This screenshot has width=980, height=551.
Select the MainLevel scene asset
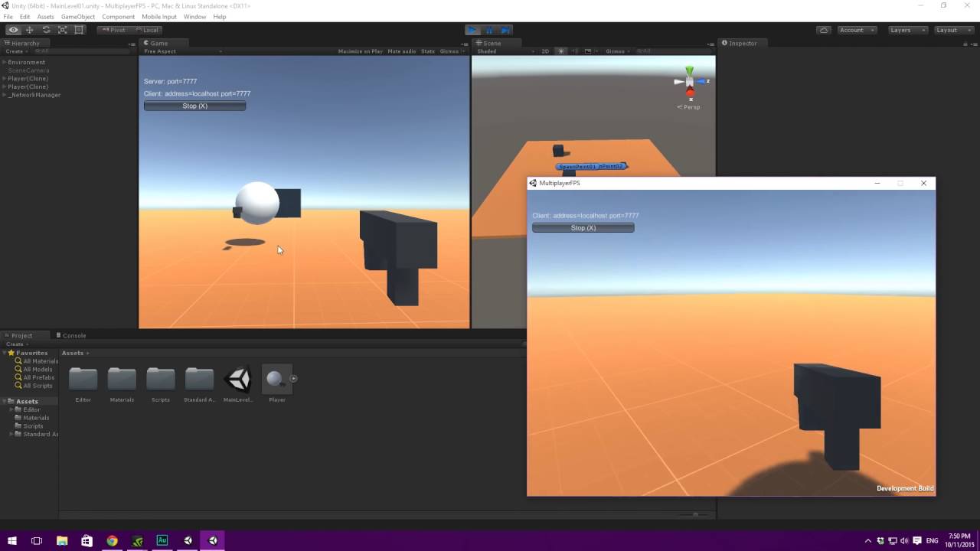pyautogui.click(x=238, y=383)
